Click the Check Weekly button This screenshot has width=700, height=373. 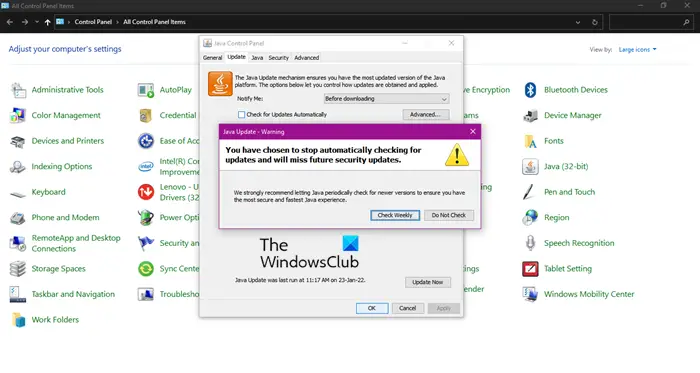395,215
